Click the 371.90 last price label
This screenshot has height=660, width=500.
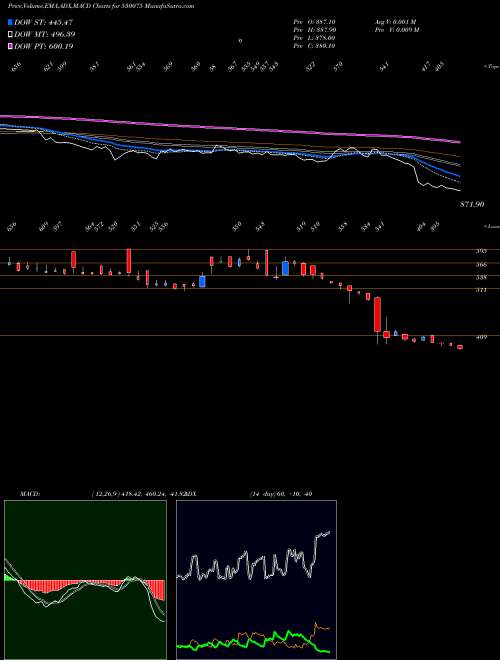click(x=472, y=204)
